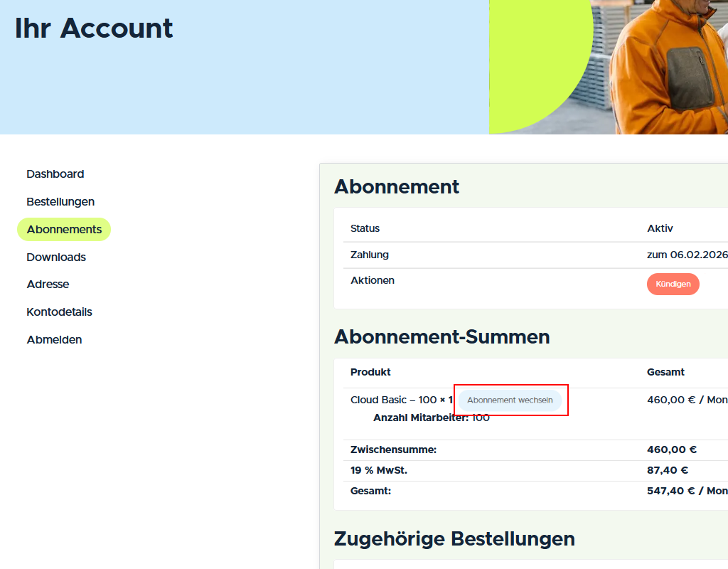The height and width of the screenshot is (569, 728).
Task: Click the Abonnement-Summen heading
Action: (x=442, y=337)
